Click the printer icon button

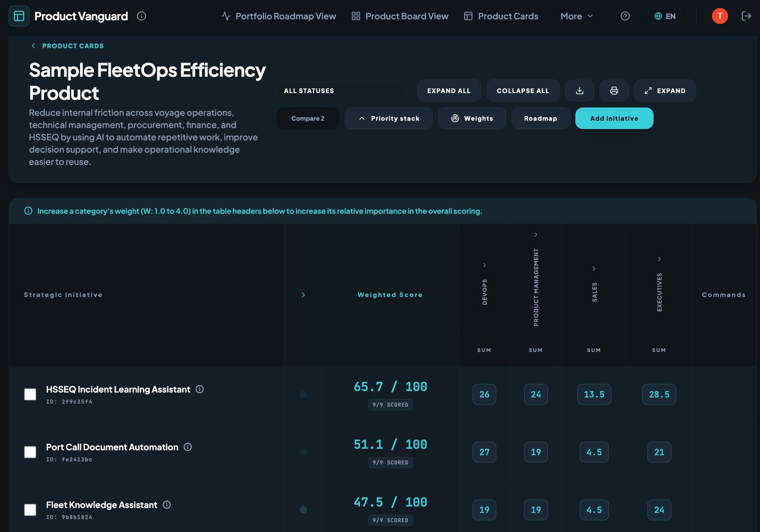[614, 91]
